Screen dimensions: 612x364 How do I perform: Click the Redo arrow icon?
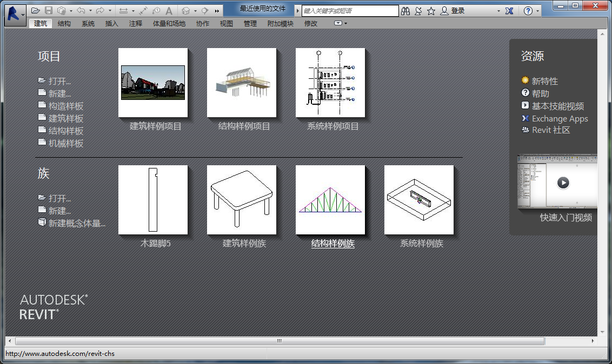(101, 10)
